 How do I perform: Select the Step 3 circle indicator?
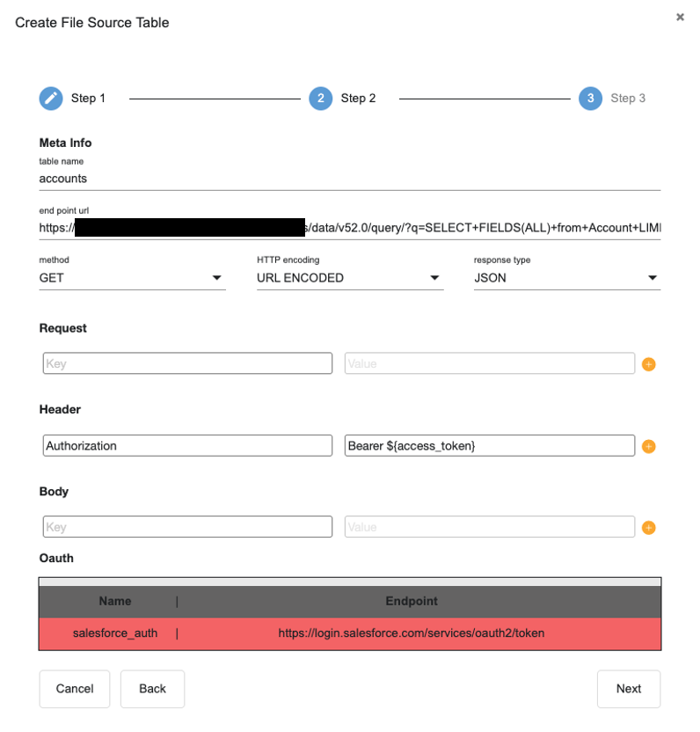click(x=591, y=98)
